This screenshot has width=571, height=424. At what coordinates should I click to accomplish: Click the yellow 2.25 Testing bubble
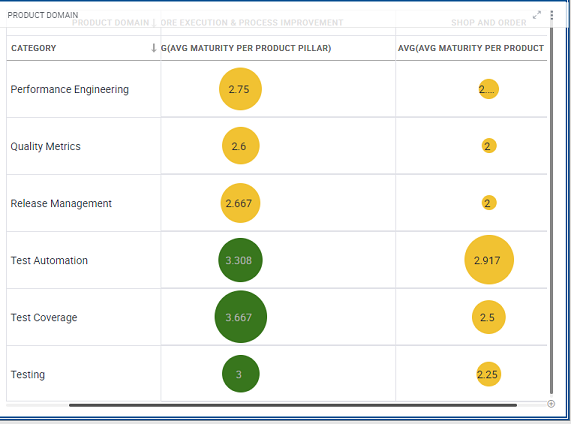pyautogui.click(x=488, y=374)
